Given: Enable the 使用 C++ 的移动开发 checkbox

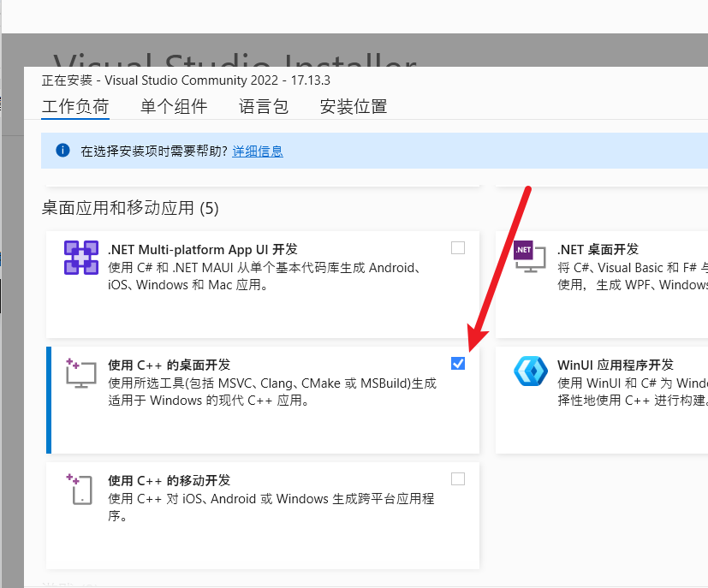Looking at the screenshot, I should 458,478.
